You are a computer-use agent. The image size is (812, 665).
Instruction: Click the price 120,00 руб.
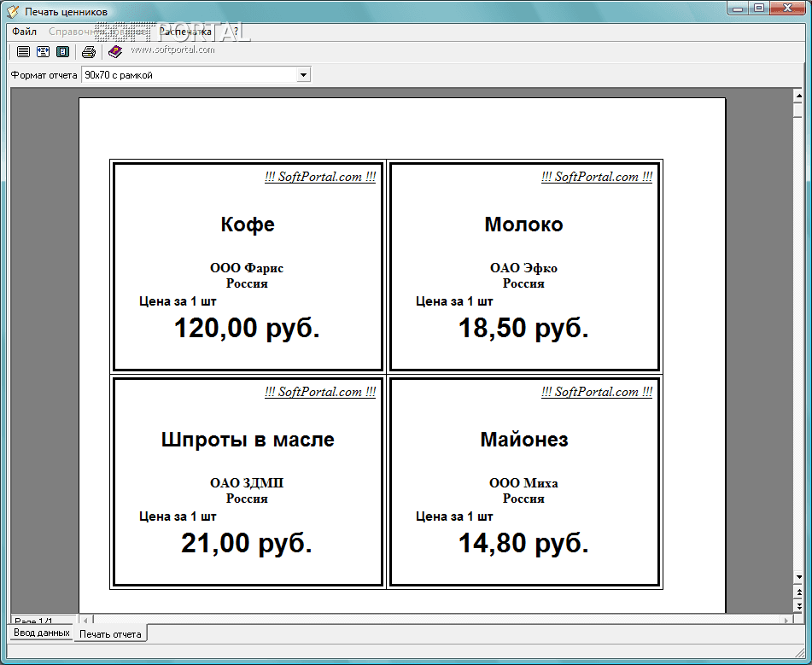tap(247, 328)
